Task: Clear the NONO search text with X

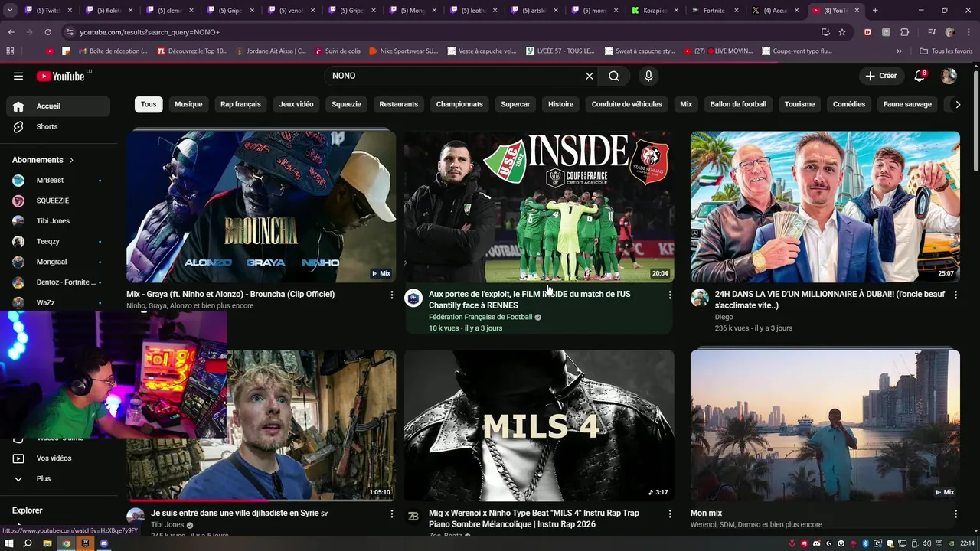Action: click(590, 76)
